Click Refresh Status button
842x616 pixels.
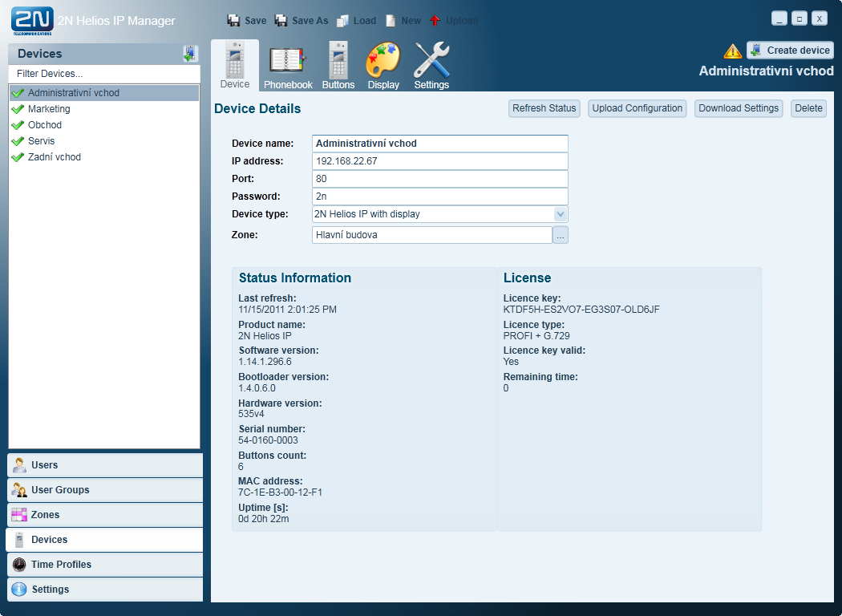pyautogui.click(x=544, y=108)
